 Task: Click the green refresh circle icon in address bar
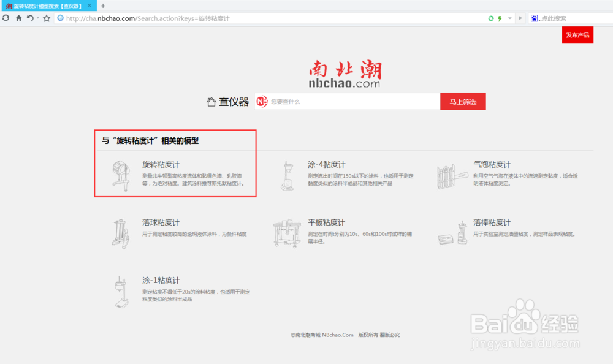tap(491, 18)
